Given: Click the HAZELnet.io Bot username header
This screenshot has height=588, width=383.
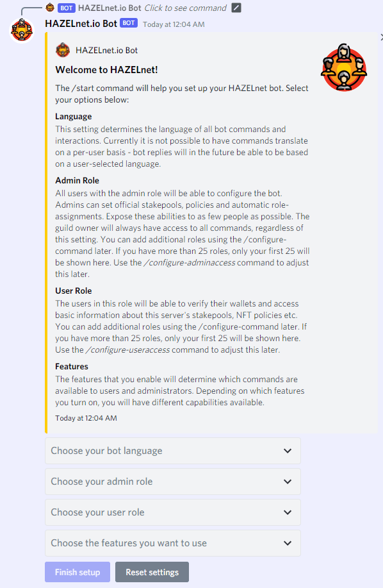Looking at the screenshot, I should (x=81, y=24).
